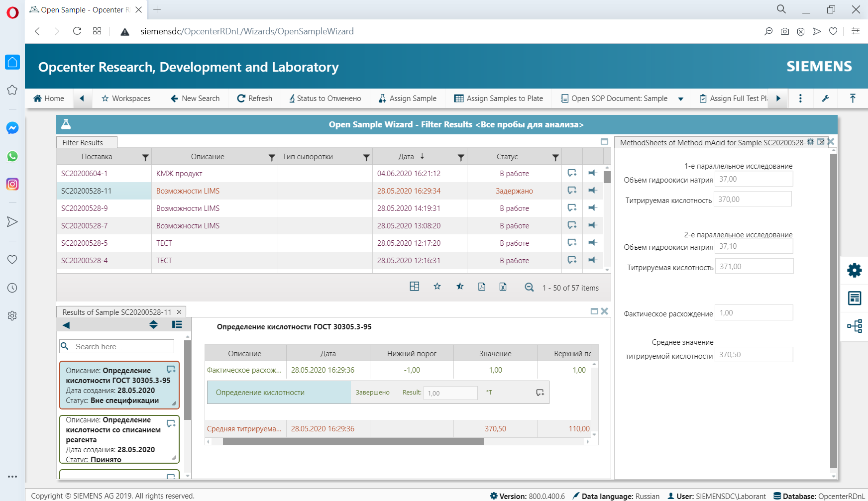Export the filter results to Excel
Viewport: 868px width, 501px height.
coord(503,287)
